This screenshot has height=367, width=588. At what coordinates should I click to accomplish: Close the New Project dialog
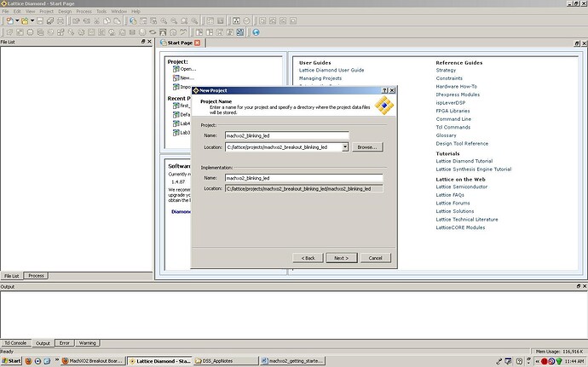(x=392, y=90)
